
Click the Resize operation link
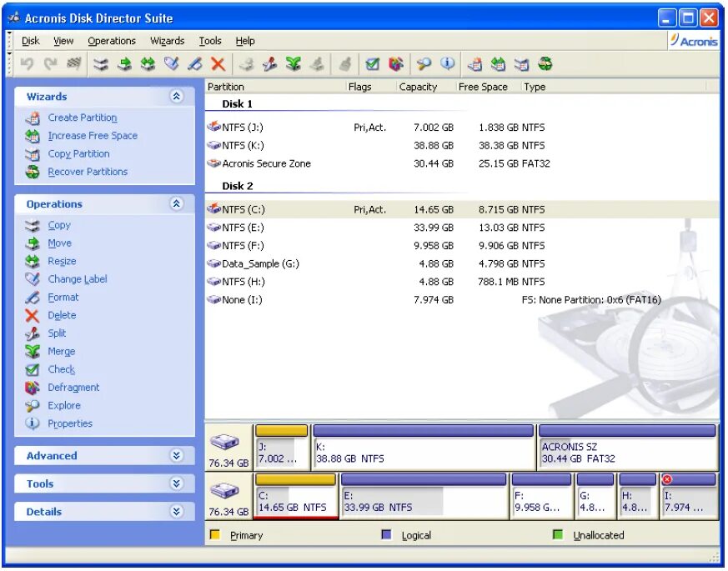(62, 262)
